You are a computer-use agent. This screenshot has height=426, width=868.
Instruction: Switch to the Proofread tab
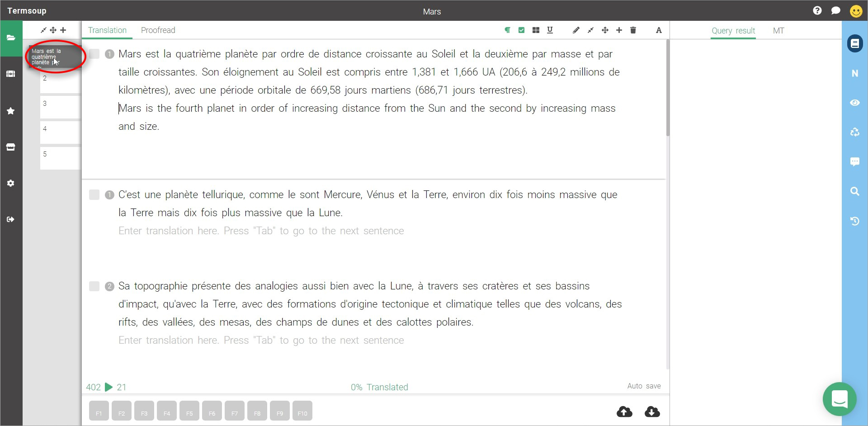pos(158,30)
